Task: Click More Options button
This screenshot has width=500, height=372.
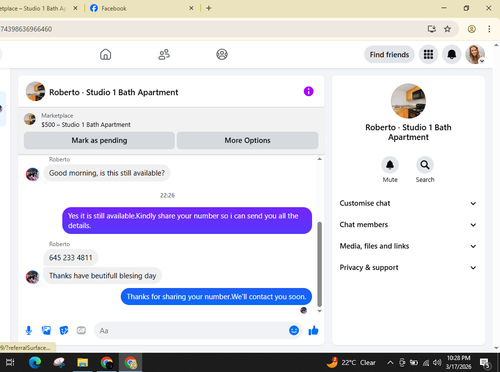Action: 247,140
